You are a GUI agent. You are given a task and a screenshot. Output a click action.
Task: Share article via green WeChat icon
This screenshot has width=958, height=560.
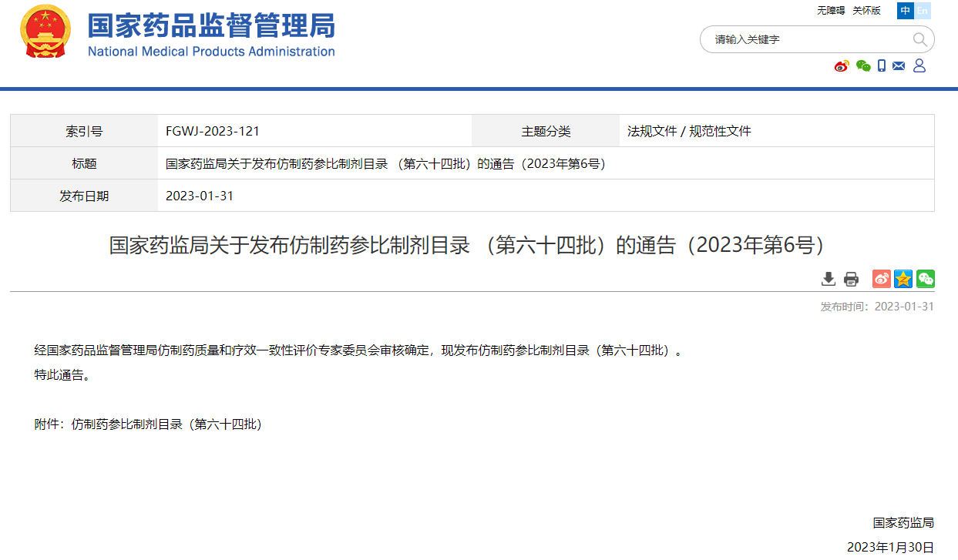pos(926,279)
